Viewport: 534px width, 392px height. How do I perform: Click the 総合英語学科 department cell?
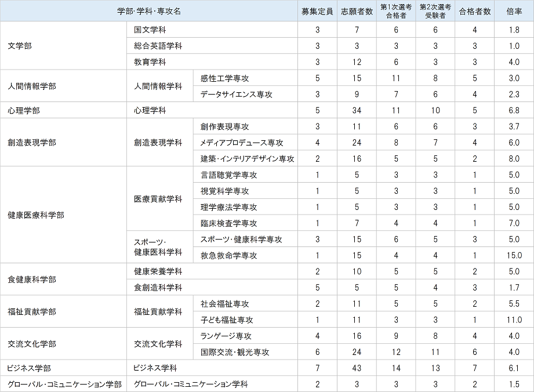pyautogui.click(x=158, y=46)
